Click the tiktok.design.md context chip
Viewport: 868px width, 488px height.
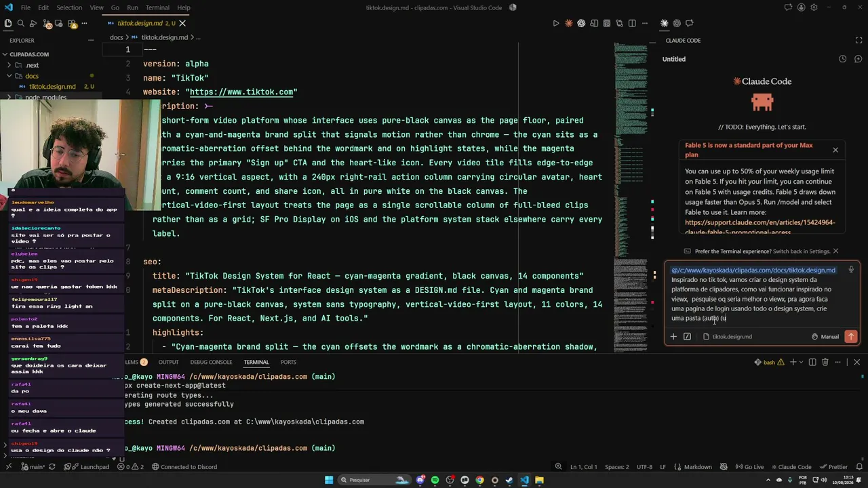tap(727, 336)
